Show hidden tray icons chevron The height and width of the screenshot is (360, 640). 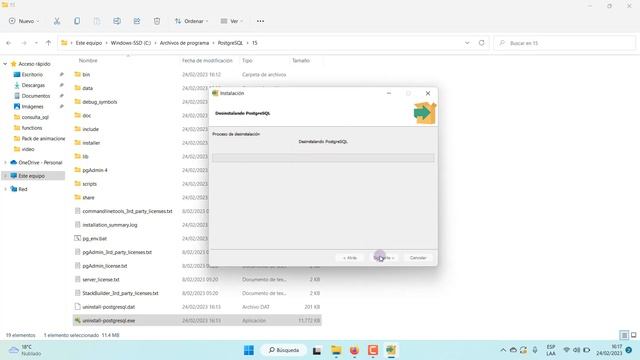503,350
